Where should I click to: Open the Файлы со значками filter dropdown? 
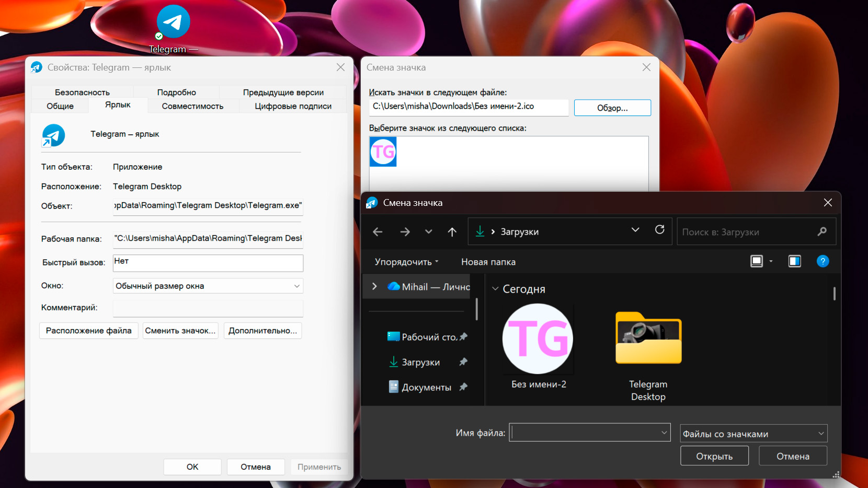753,434
